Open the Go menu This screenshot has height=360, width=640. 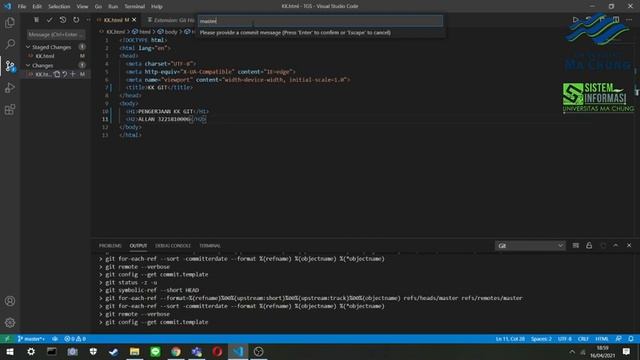(x=98, y=7)
